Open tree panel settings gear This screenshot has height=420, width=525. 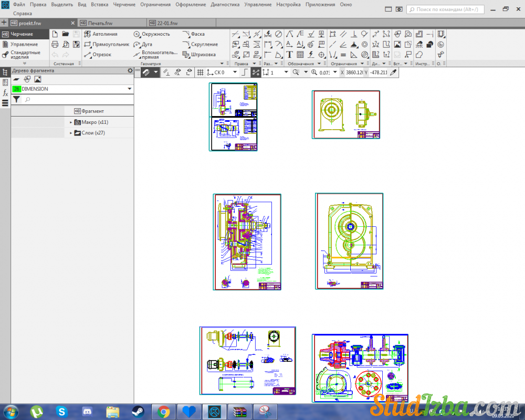(130, 70)
